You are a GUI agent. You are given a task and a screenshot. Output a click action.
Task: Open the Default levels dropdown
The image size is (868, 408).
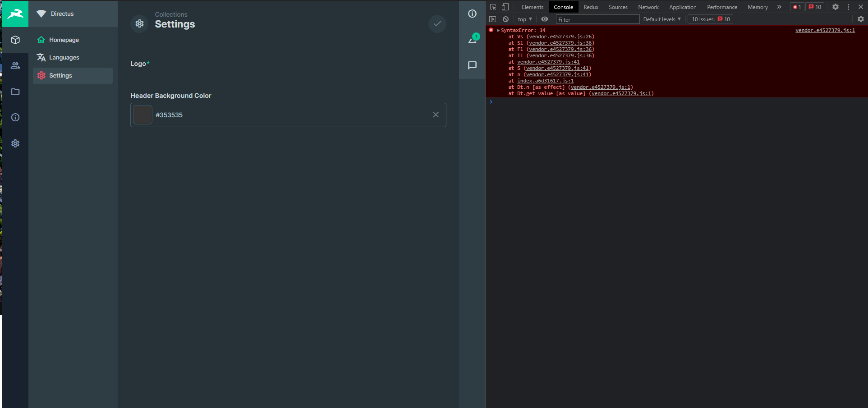pos(661,19)
